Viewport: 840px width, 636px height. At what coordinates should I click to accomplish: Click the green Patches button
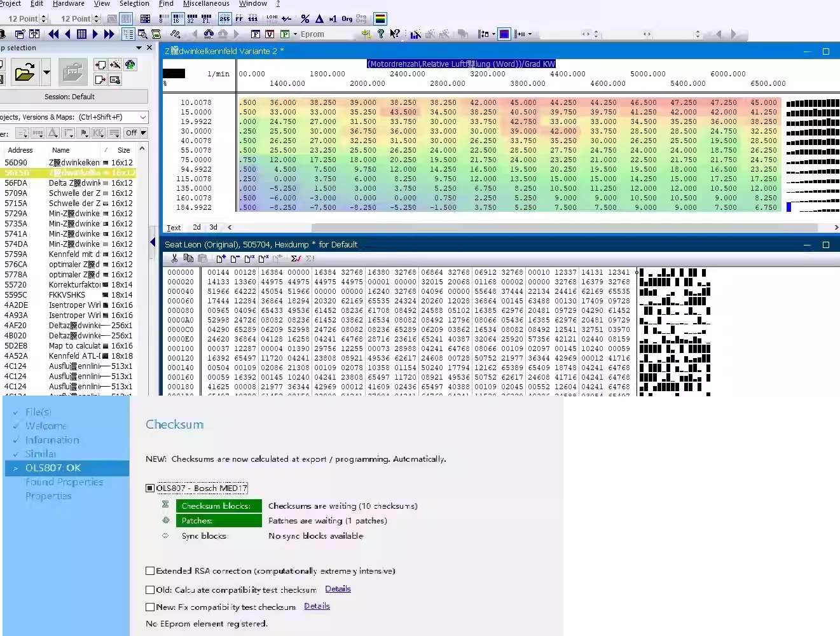click(x=218, y=520)
